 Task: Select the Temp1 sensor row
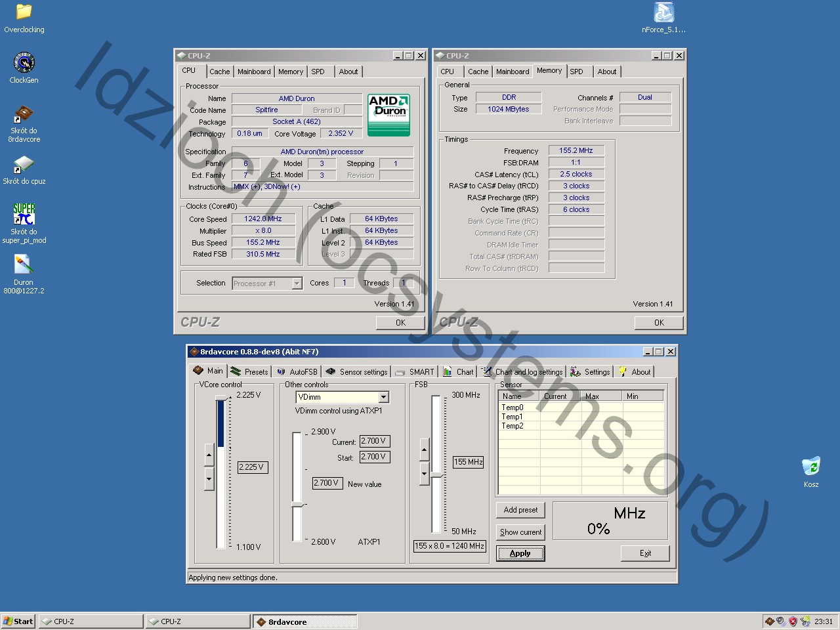(581, 417)
